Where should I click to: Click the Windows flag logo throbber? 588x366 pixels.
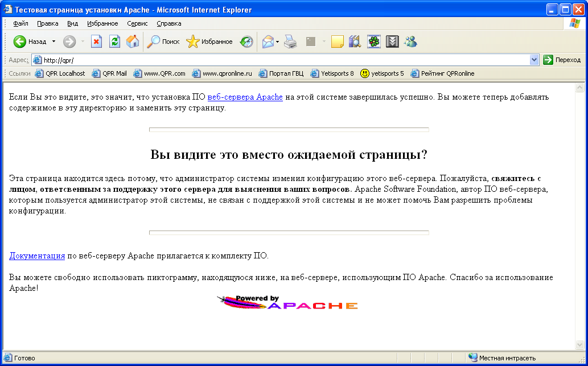(574, 23)
